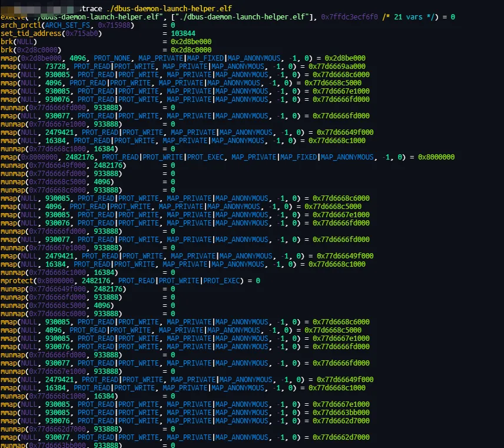Click the set_tid_address call name
Image resolution: width=504 pixels, height=448 pixels.
(31, 34)
